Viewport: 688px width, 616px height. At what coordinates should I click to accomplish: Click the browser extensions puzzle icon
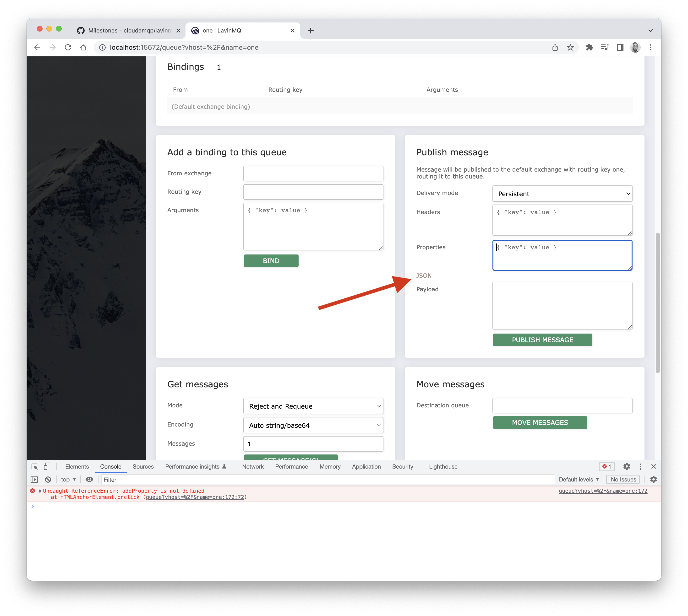[x=590, y=47]
